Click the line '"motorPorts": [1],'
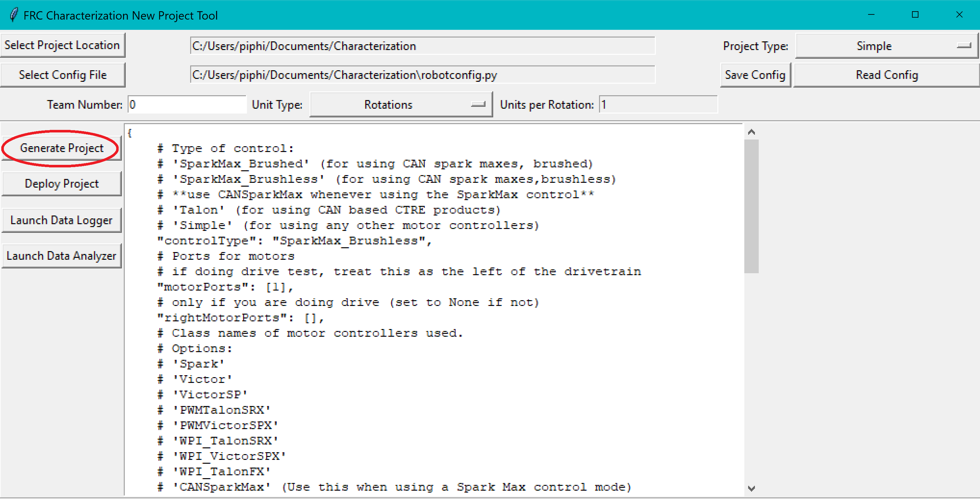This screenshot has height=499, width=980. [x=225, y=287]
